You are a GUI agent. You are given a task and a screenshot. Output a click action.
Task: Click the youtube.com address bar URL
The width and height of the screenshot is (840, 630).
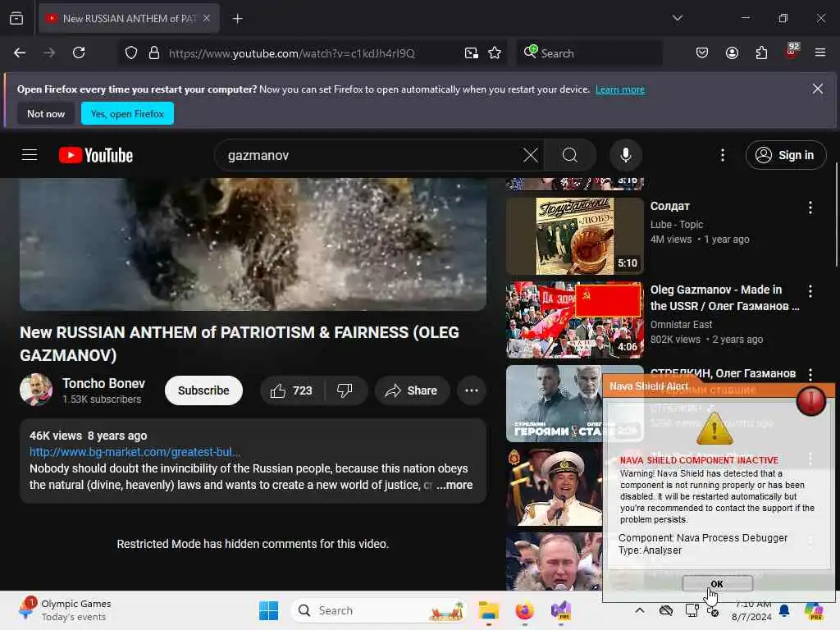point(292,53)
